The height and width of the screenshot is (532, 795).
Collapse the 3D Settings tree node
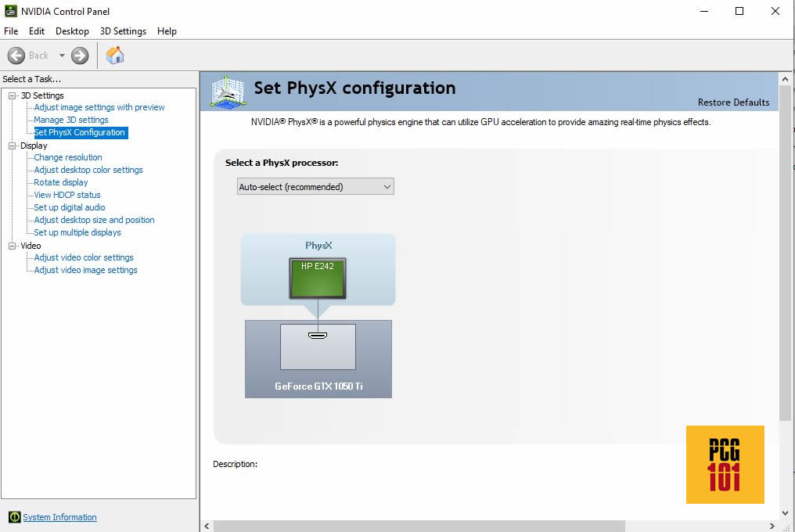(13, 95)
